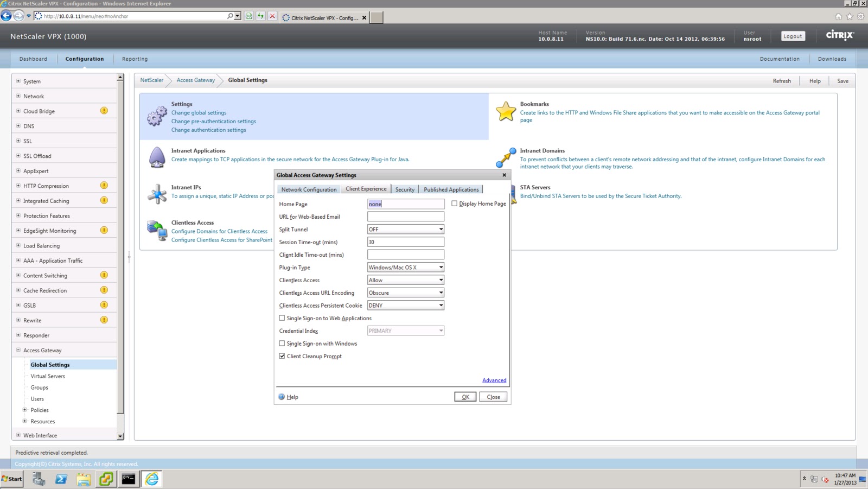Click the warning icon beside Rewrite
Viewport: 868px width, 489px height.
pyautogui.click(x=104, y=320)
